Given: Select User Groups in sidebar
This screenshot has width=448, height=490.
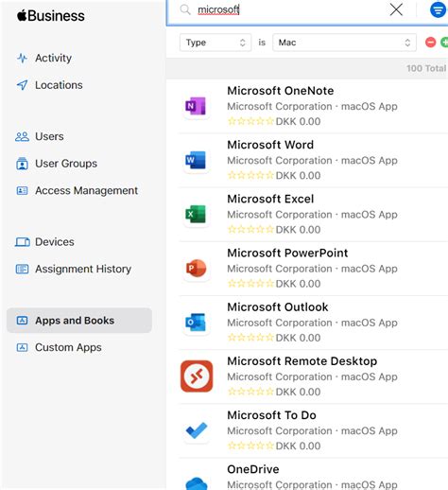Looking at the screenshot, I should point(66,164).
